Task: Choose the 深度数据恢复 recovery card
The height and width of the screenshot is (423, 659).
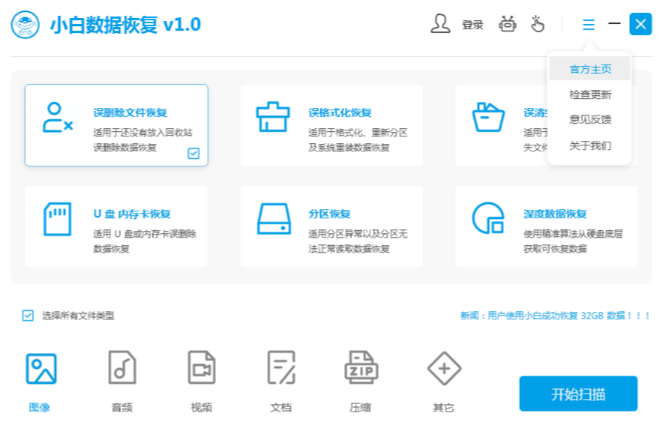Action: (546, 226)
